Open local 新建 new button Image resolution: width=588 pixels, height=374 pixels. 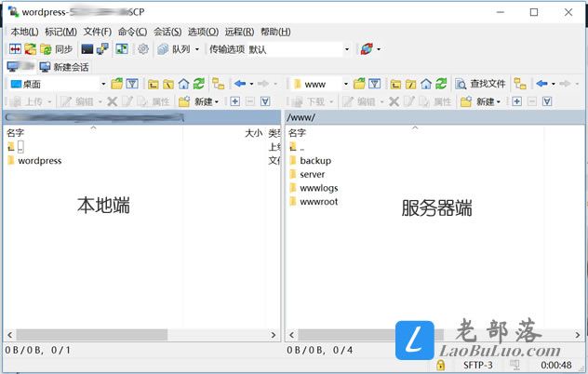[199, 101]
